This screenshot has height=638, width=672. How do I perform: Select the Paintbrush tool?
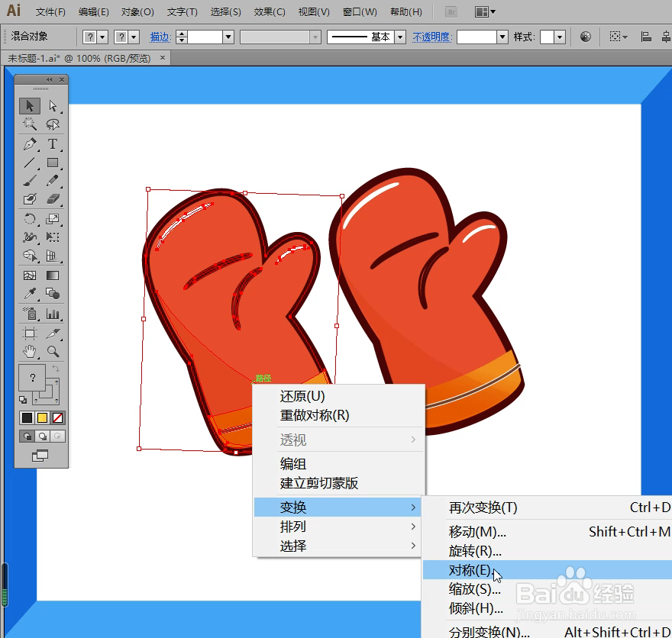tap(28, 182)
